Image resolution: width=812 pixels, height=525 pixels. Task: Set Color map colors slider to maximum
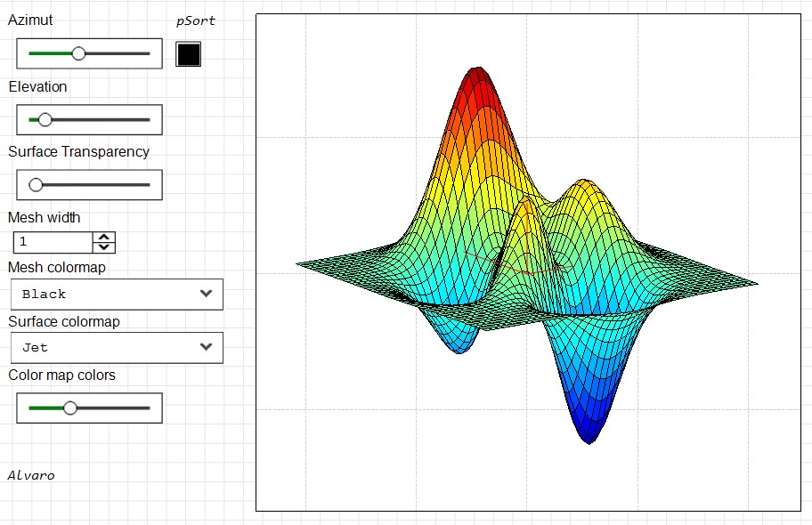[149, 408]
